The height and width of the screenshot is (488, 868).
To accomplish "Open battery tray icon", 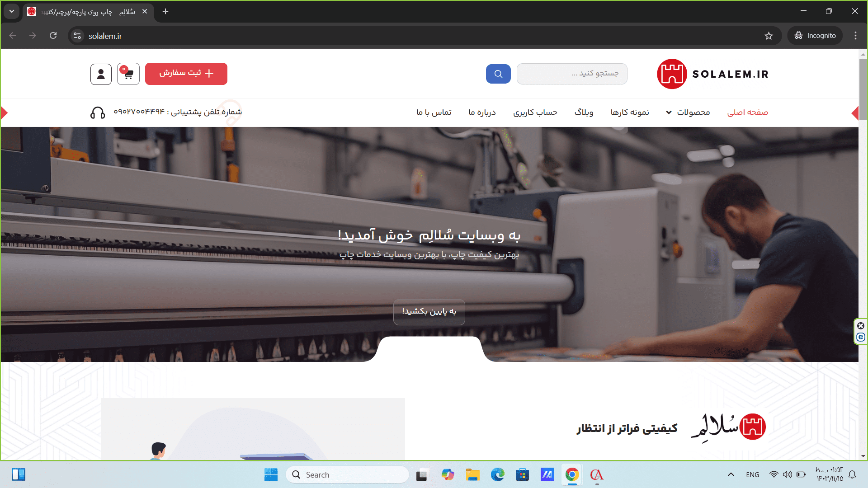I will point(801,475).
